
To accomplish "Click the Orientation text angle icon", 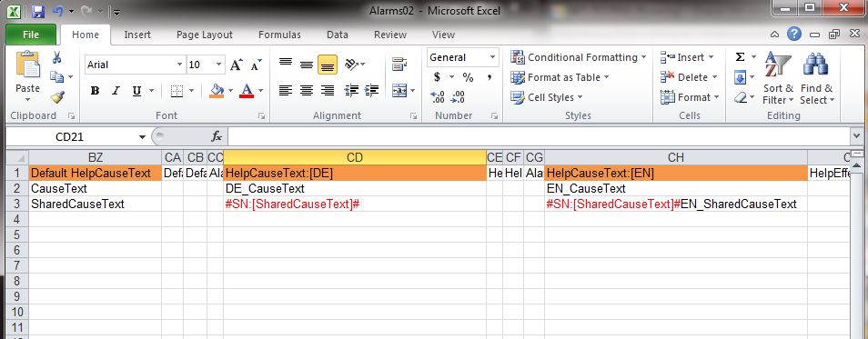I will pos(352,65).
